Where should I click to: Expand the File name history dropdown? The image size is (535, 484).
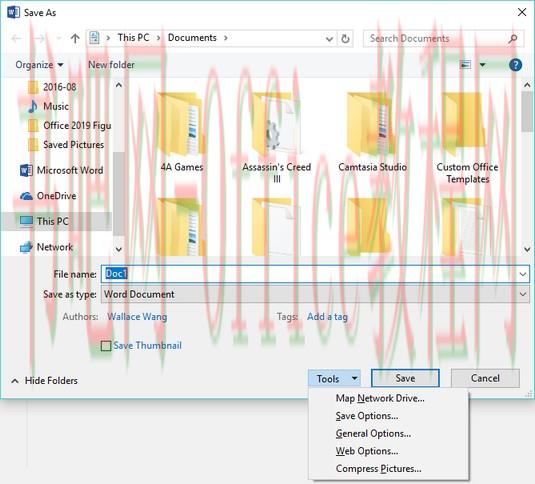(522, 274)
